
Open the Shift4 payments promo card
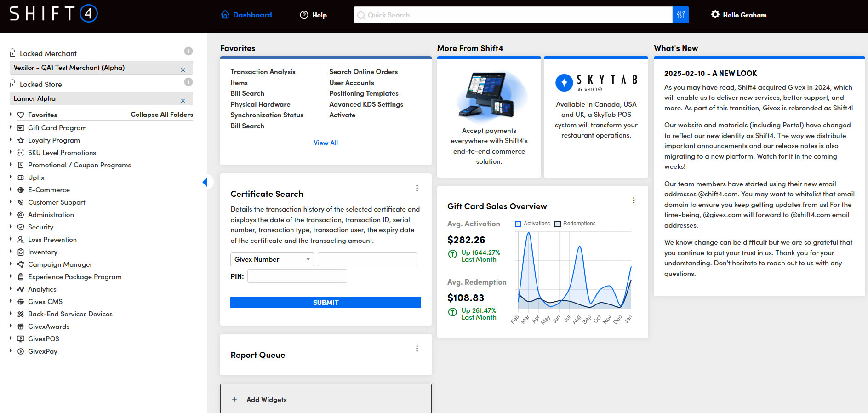click(489, 117)
